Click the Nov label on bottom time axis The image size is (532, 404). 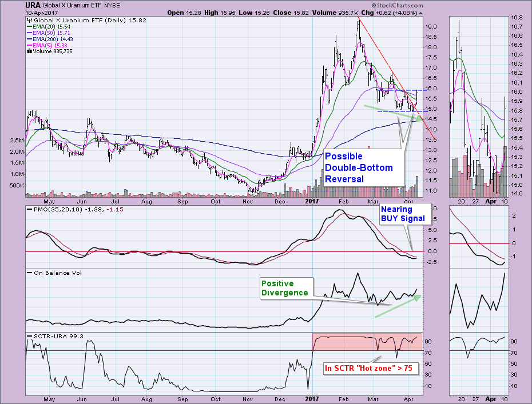point(248,399)
